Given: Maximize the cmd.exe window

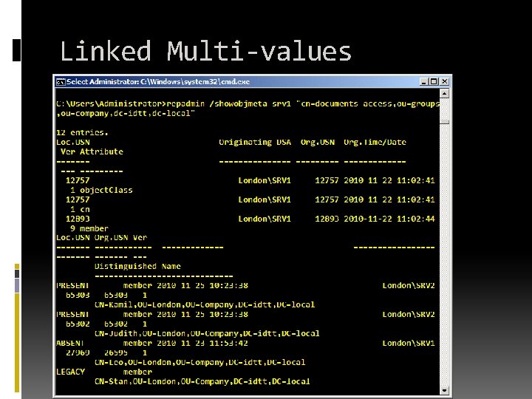Looking at the screenshot, I should pyautogui.click(x=434, y=82).
